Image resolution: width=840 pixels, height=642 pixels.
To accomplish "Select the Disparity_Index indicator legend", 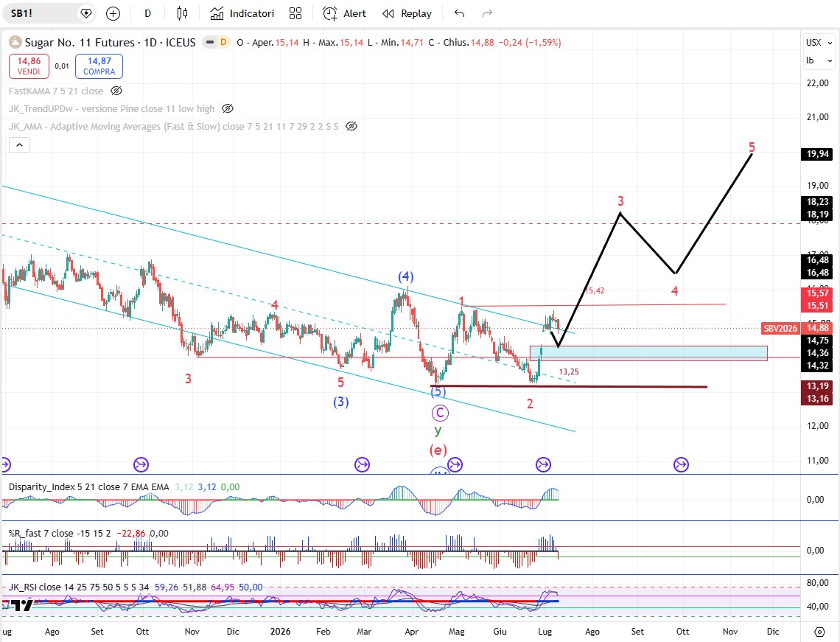I will tap(88, 487).
